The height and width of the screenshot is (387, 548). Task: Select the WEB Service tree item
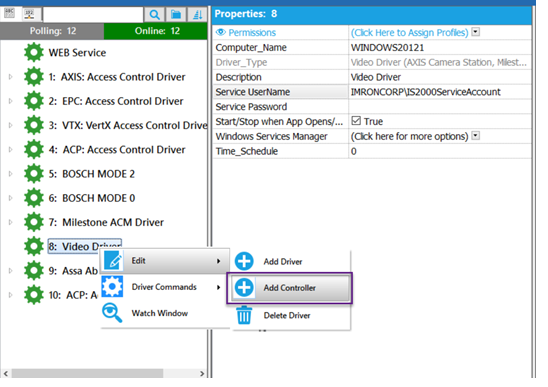[77, 53]
